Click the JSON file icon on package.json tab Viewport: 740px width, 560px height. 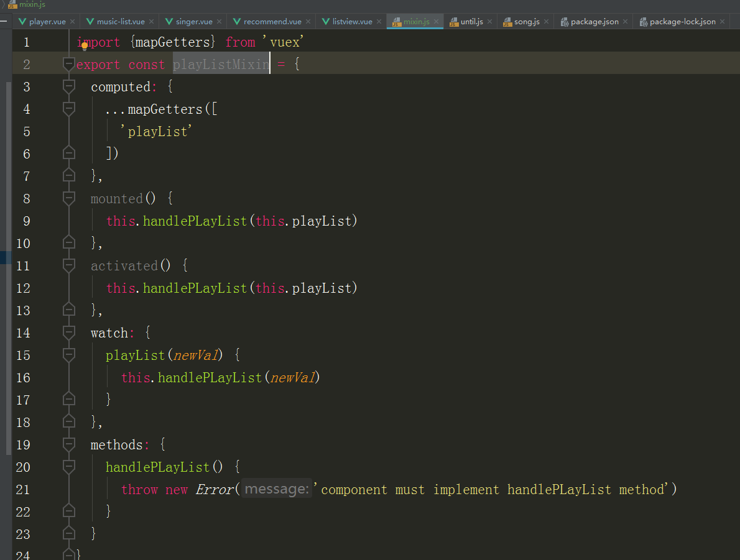pos(565,22)
